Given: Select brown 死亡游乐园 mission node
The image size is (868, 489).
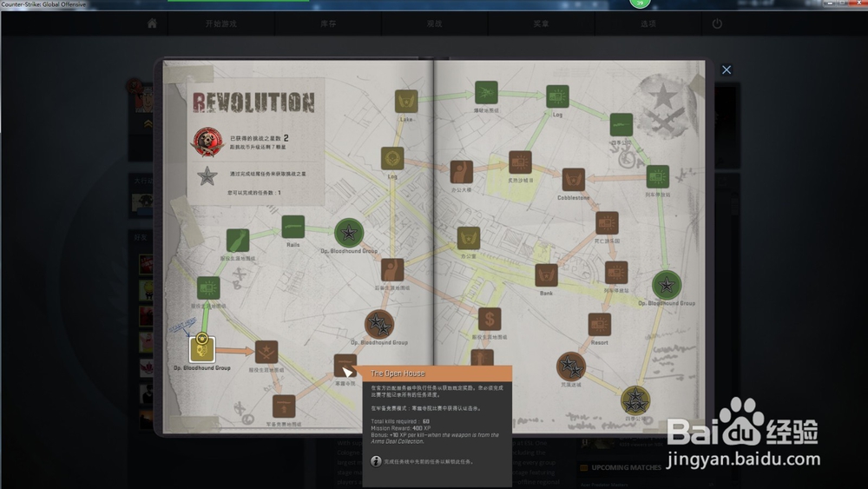Looking at the screenshot, I should pyautogui.click(x=607, y=223).
